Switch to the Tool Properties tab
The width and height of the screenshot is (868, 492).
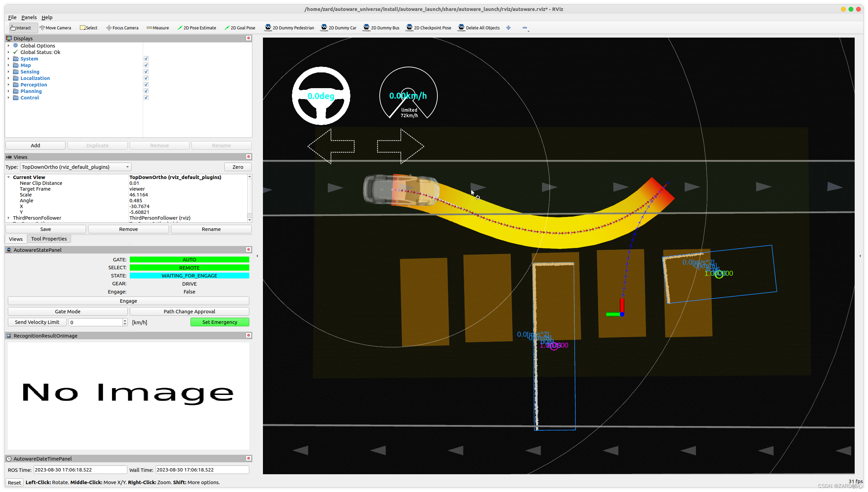[x=49, y=239]
